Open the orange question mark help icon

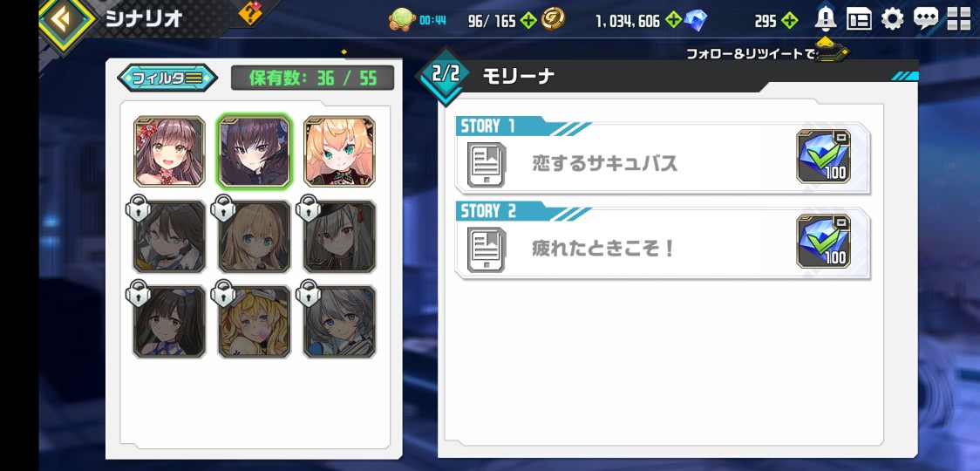[x=250, y=12]
